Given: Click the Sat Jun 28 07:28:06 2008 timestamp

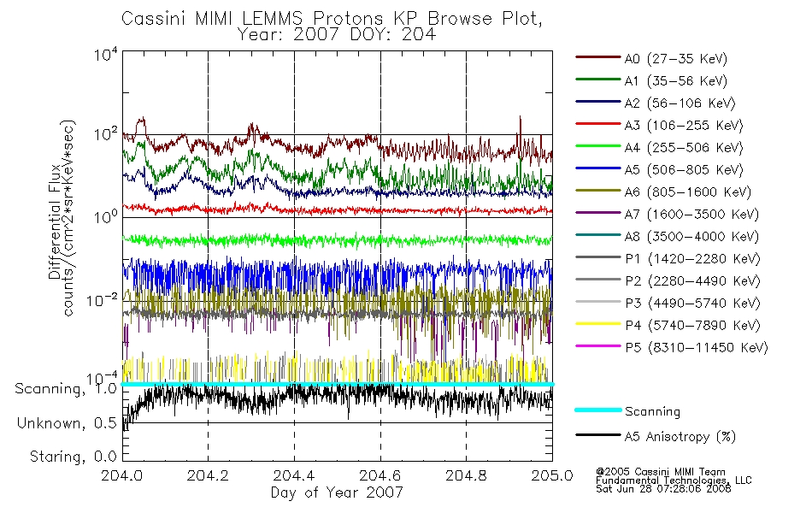Looking at the screenshot, I should click(x=663, y=489).
